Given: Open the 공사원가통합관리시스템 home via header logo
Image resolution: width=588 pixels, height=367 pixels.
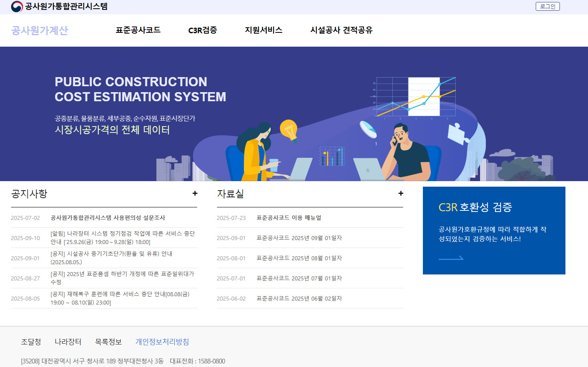Looking at the screenshot, I should pyautogui.click(x=67, y=6).
